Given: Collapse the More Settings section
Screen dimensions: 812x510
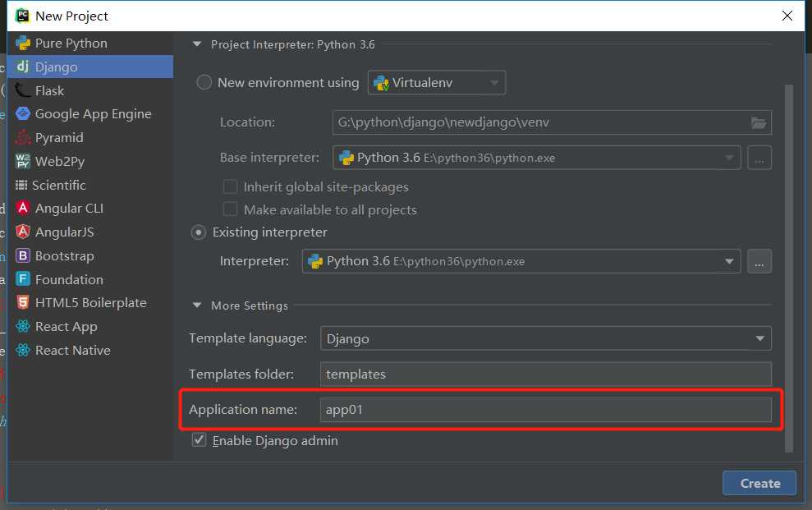Looking at the screenshot, I should pyautogui.click(x=197, y=306).
